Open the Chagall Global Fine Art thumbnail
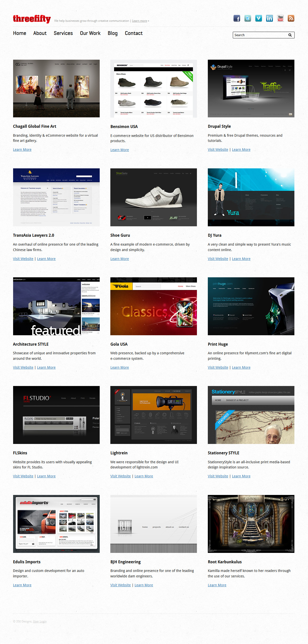Screen dimensions: 308x644 [x=56, y=88]
